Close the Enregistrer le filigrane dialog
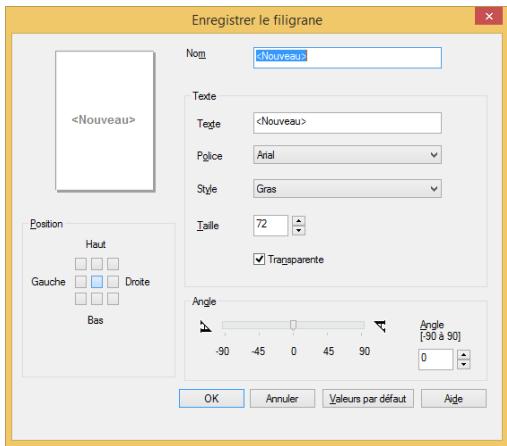Image resolution: width=507 pixels, height=446 pixels. pos(489,16)
